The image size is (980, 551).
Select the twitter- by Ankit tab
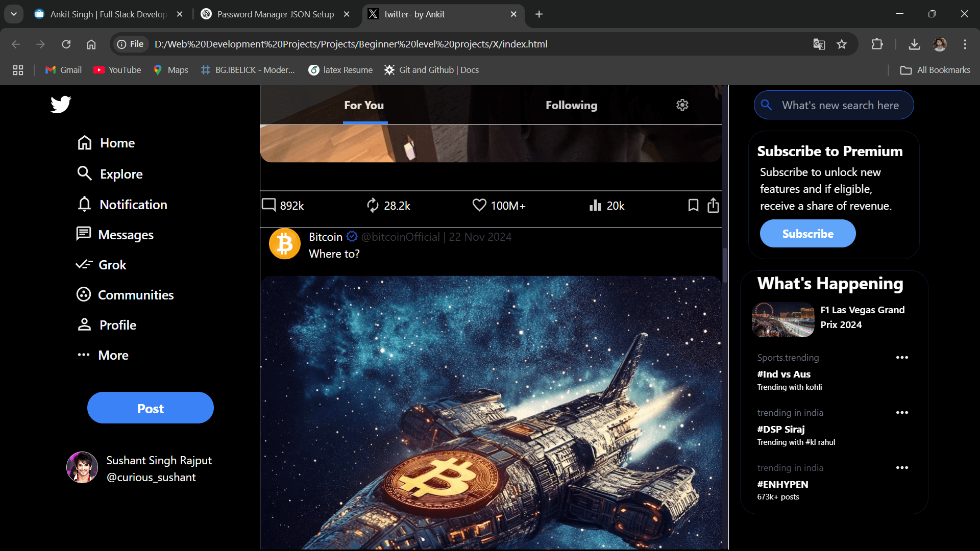click(442, 14)
